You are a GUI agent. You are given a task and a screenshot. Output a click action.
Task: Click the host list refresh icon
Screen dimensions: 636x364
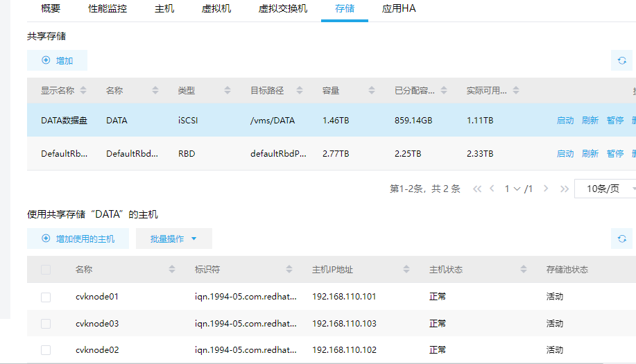point(621,239)
